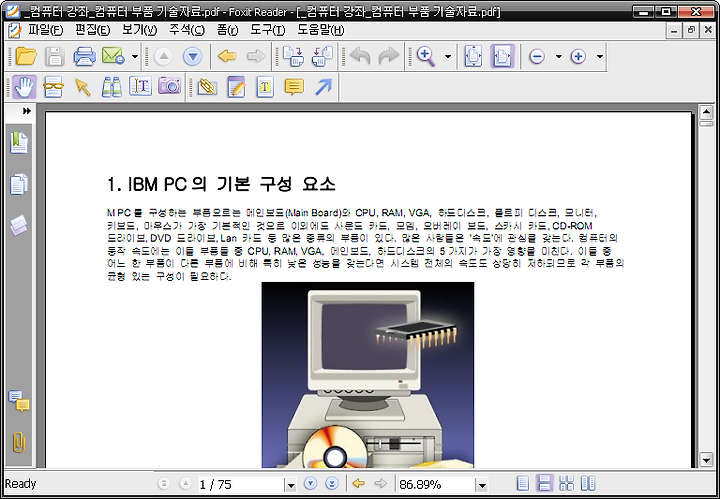This screenshot has width=720, height=499.
Task: Open the Layers panel
Action: [19, 225]
